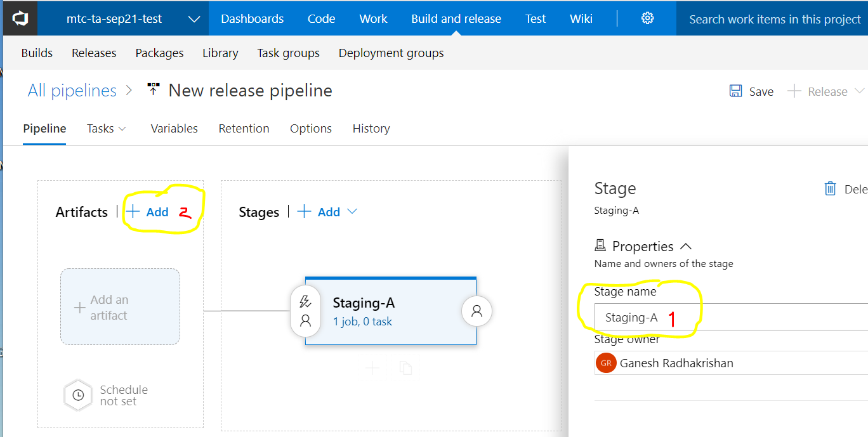Click the schedule clock icon
This screenshot has width=868, height=437.
coord(78,395)
